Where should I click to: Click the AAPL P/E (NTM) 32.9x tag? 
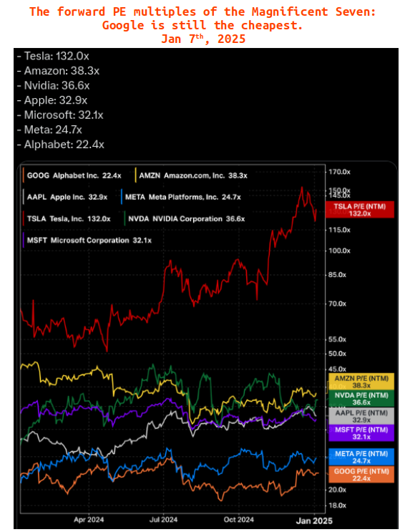(x=361, y=416)
